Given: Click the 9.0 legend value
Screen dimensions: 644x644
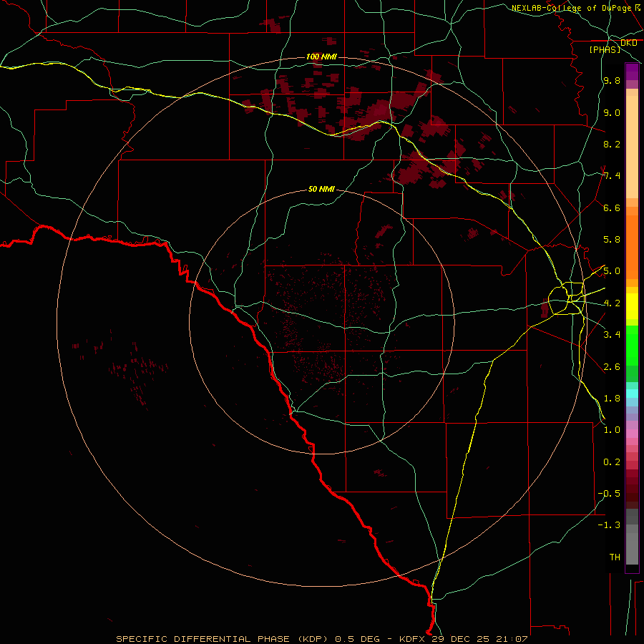Looking at the screenshot, I should [612, 112].
